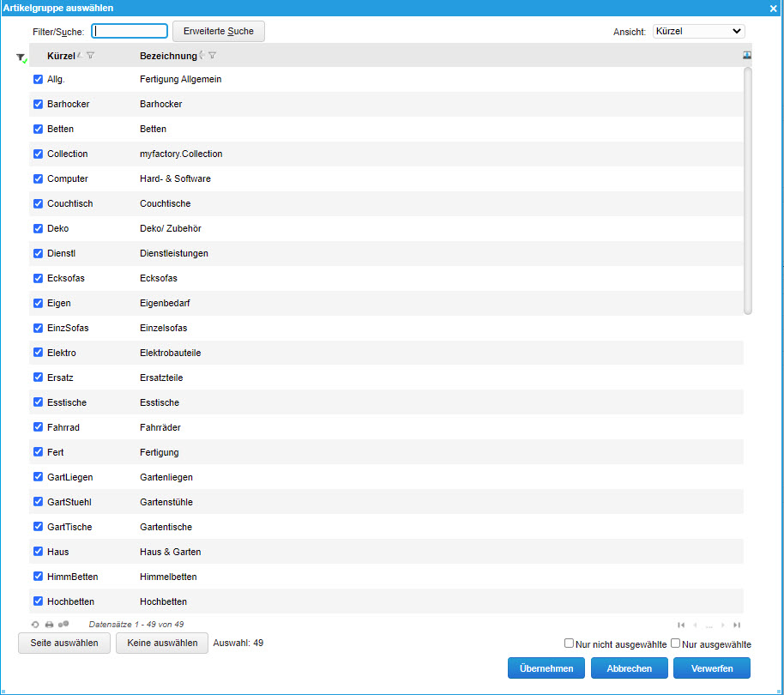Jump to the last page of records
Screen dimensions: 784x695
737,625
